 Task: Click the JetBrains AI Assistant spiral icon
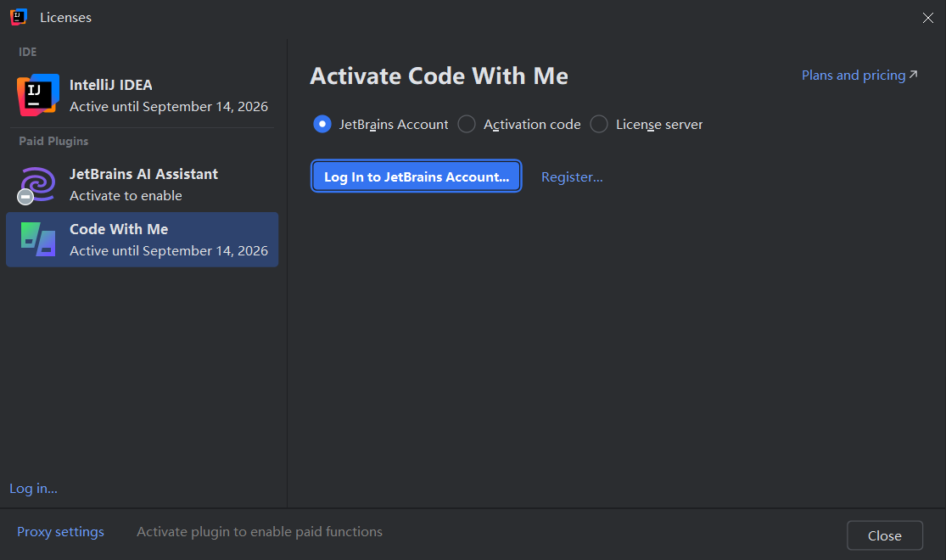point(36,185)
